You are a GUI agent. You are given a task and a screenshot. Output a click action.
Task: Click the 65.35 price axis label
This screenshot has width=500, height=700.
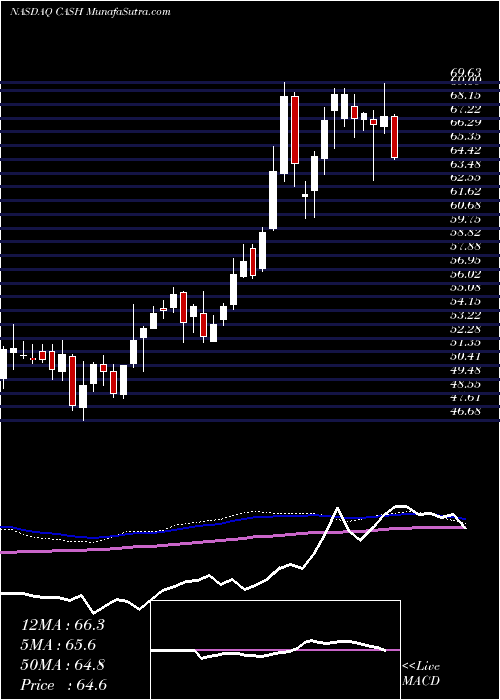[x=464, y=137]
